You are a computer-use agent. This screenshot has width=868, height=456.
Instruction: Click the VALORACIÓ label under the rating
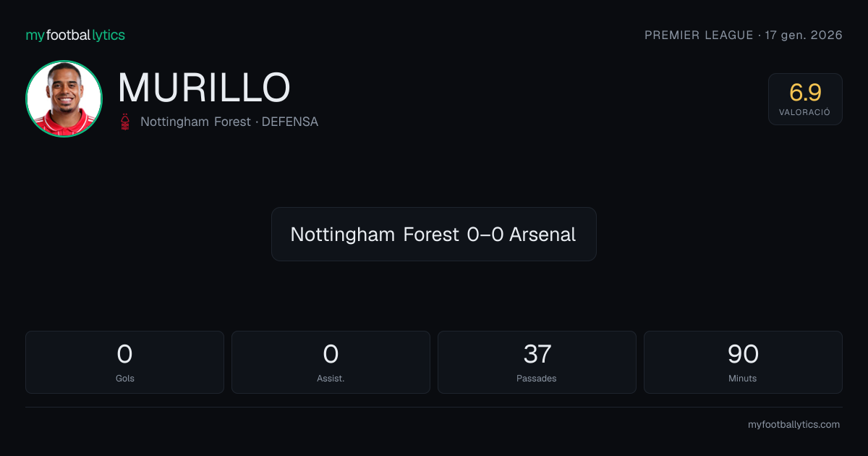click(x=804, y=113)
